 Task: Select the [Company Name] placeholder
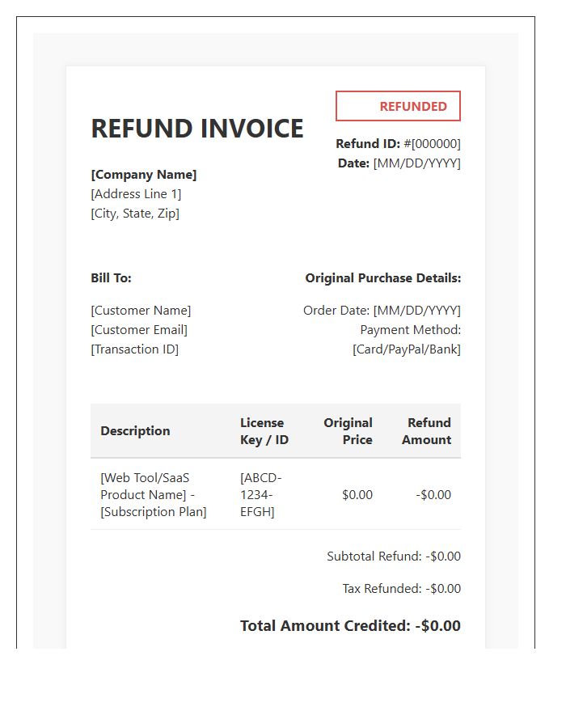tap(144, 175)
